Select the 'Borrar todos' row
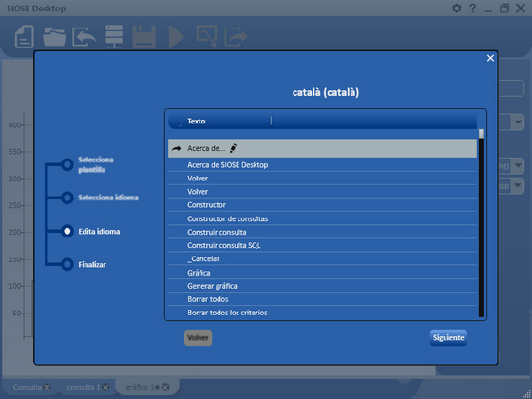This screenshot has height=399, width=532. (322, 299)
